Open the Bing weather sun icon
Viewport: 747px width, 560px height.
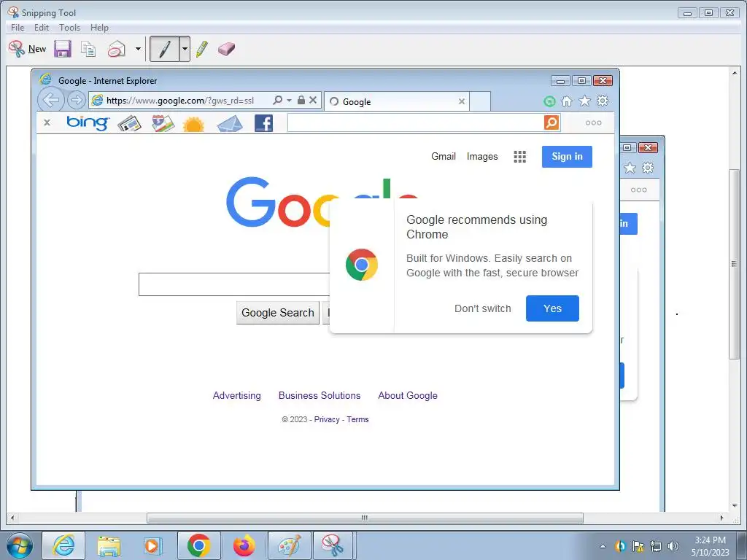click(x=193, y=124)
